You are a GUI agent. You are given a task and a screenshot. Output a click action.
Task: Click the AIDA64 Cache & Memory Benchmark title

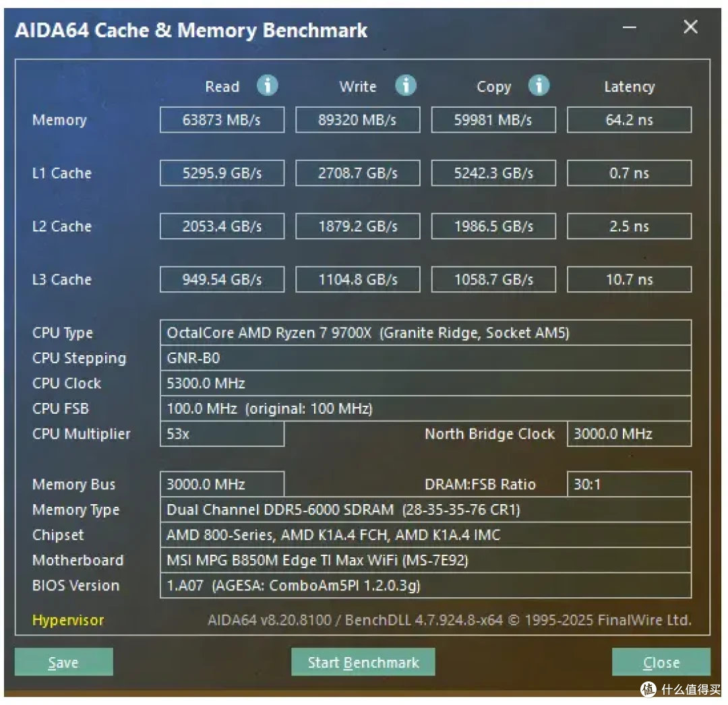191,30
